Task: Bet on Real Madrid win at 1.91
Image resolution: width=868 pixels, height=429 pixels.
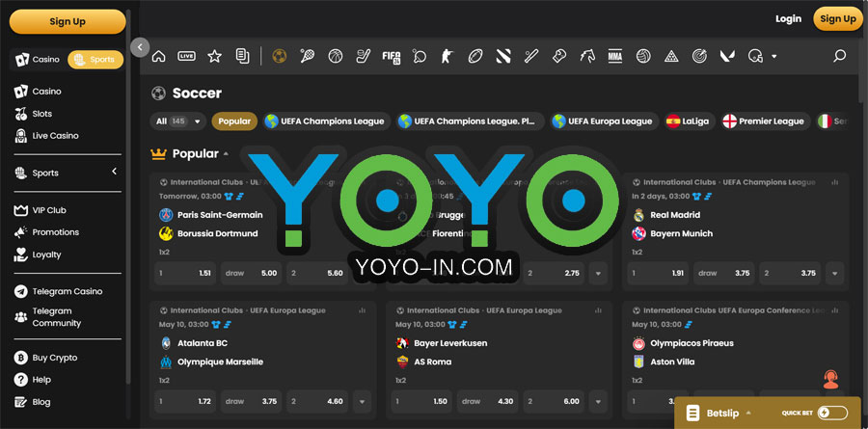Action: pos(658,273)
